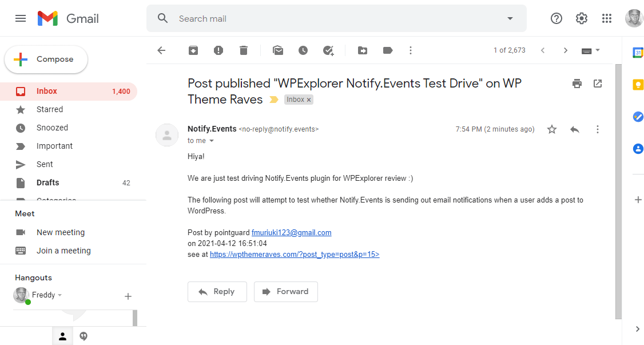Open the Google account avatar
The height and width of the screenshot is (345, 644).
pos(634,18)
